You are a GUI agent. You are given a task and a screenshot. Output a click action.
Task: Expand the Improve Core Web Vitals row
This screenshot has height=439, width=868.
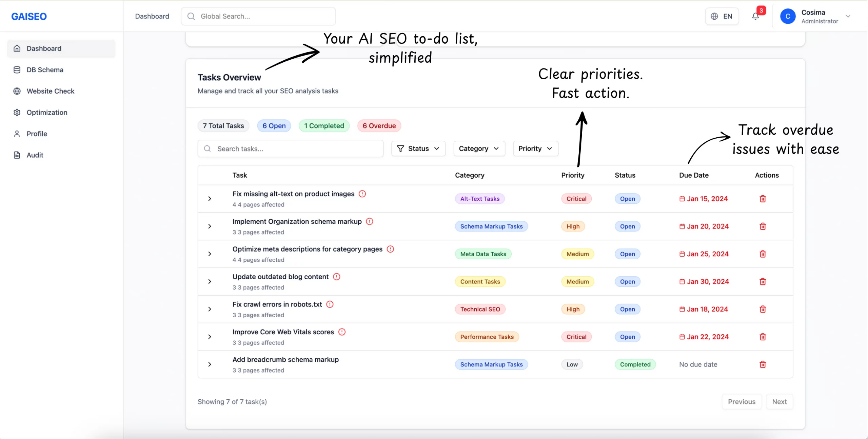[x=210, y=337]
